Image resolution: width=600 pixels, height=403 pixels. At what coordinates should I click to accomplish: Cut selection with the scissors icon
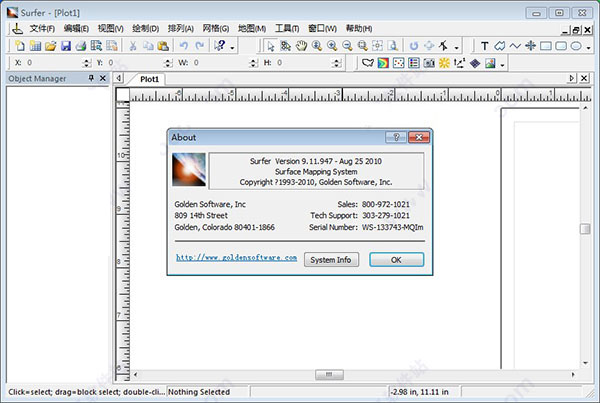pos(133,46)
